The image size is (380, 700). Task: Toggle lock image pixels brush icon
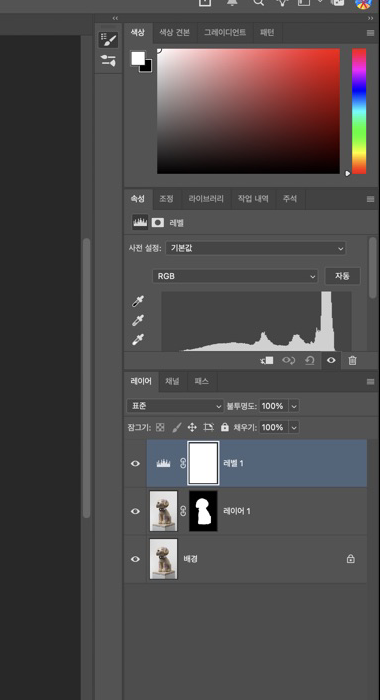pyautogui.click(x=177, y=427)
